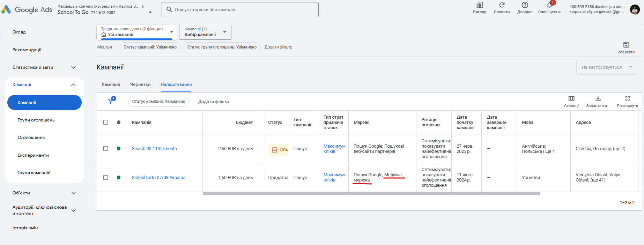The image size is (644, 245).
Task: Click Максимум кліків link in Search row
Action: pos(334,149)
